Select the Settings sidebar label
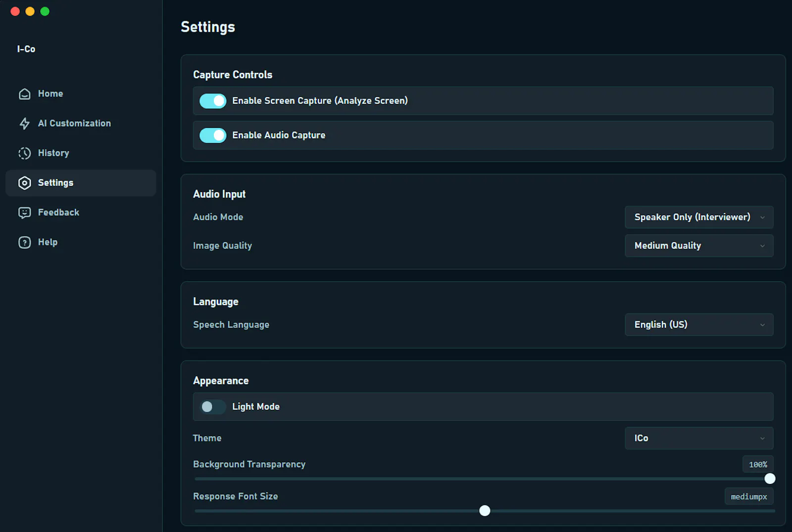792x532 pixels. point(55,183)
